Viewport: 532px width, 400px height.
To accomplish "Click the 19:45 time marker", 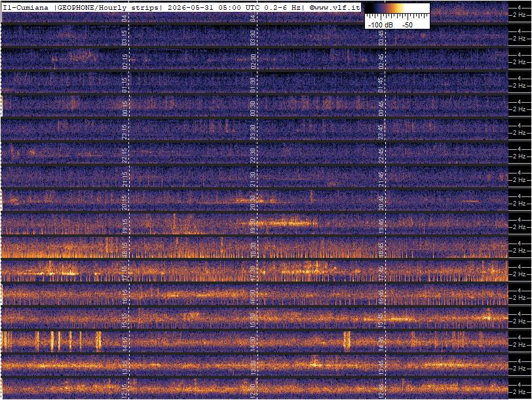I will [381, 227].
